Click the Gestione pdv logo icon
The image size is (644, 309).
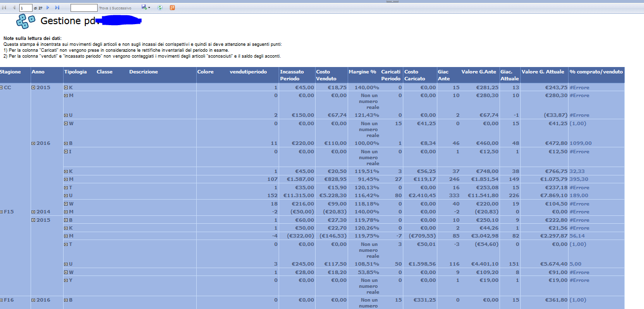point(26,21)
